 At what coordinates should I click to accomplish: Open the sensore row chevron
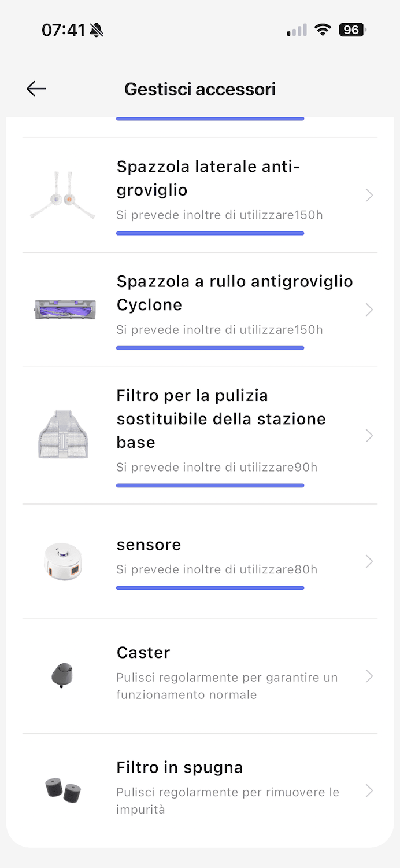[x=369, y=561]
